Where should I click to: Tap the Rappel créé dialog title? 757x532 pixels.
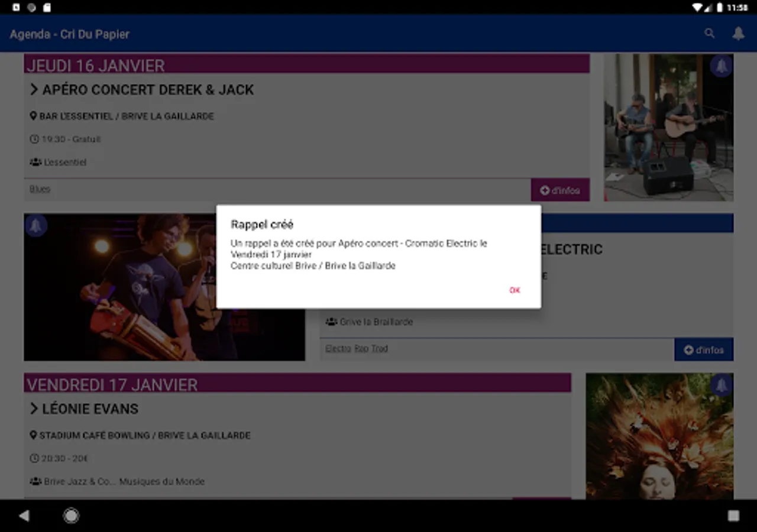coord(262,225)
